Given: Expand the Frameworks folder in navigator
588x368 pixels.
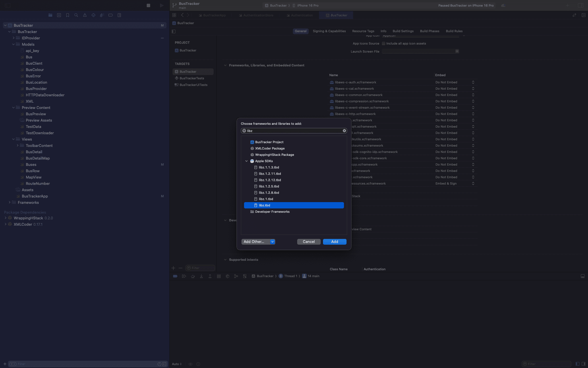Looking at the screenshot, I should pos(9,202).
